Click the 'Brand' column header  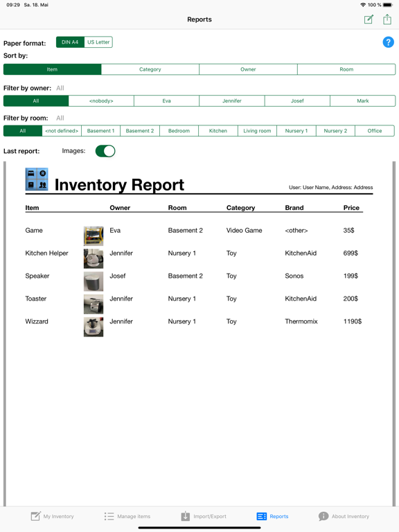[294, 208]
